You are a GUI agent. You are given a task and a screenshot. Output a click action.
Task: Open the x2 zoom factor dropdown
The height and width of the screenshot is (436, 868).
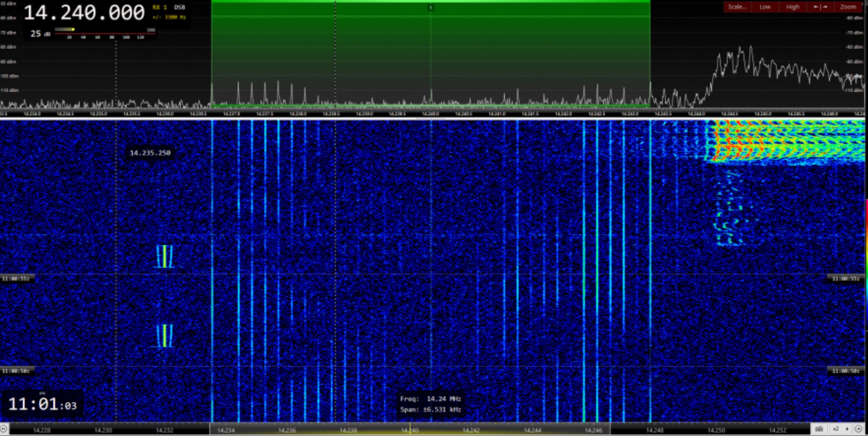840,429
